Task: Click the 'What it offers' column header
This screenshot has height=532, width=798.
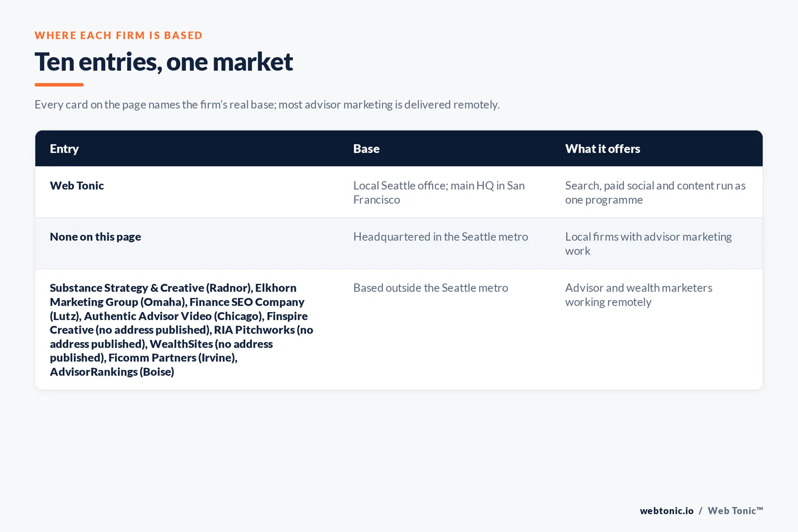Action: [602, 149]
